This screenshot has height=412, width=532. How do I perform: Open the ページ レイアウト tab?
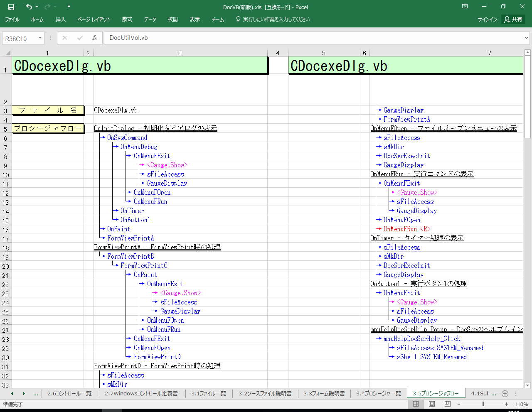[x=94, y=20]
